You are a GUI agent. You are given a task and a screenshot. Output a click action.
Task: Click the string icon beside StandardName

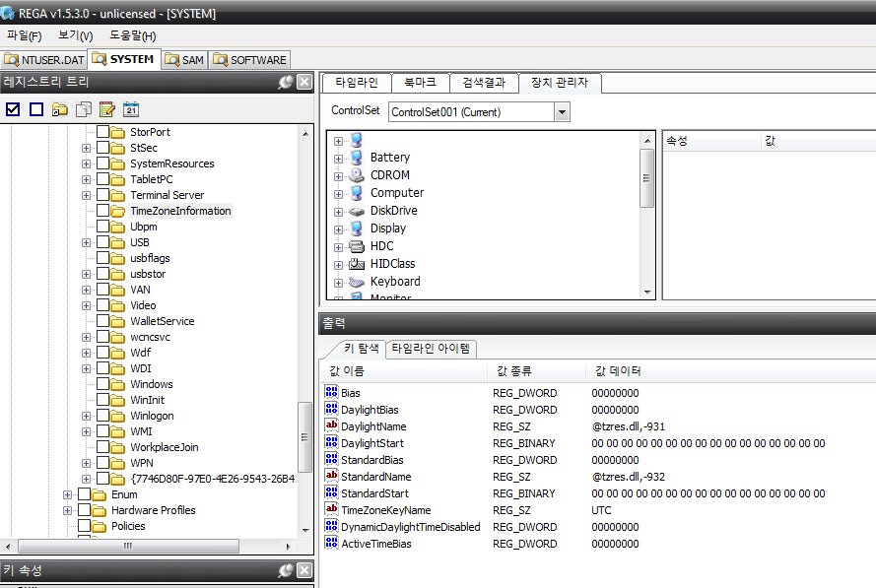tap(331, 476)
